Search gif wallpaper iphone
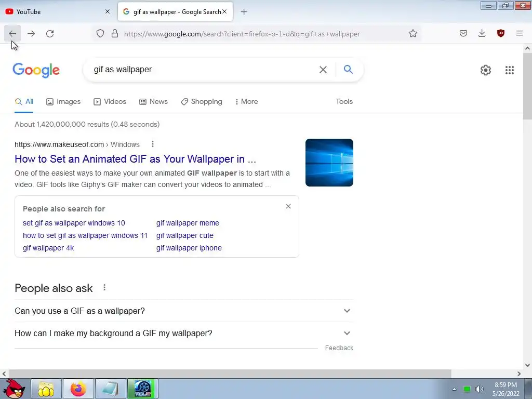 [x=189, y=248]
